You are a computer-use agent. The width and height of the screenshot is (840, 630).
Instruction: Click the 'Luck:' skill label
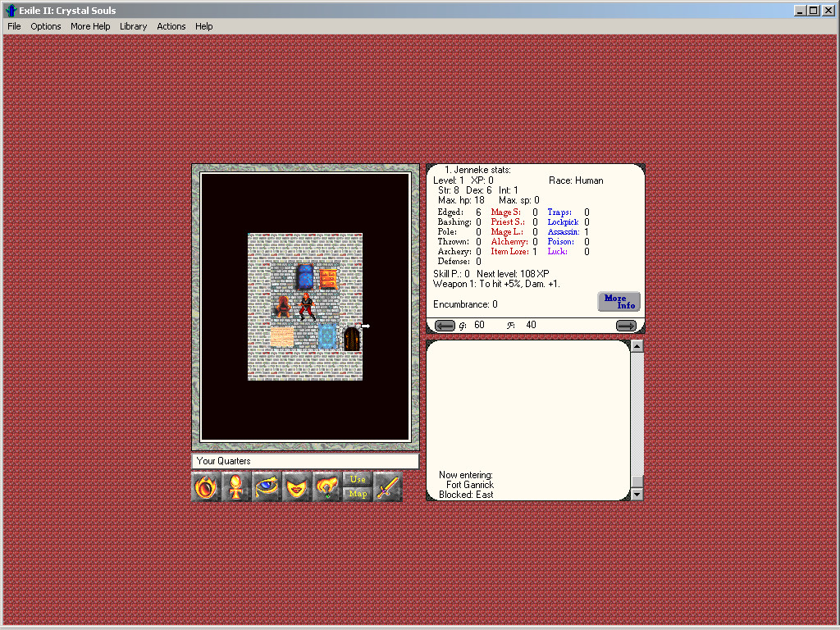pos(557,251)
